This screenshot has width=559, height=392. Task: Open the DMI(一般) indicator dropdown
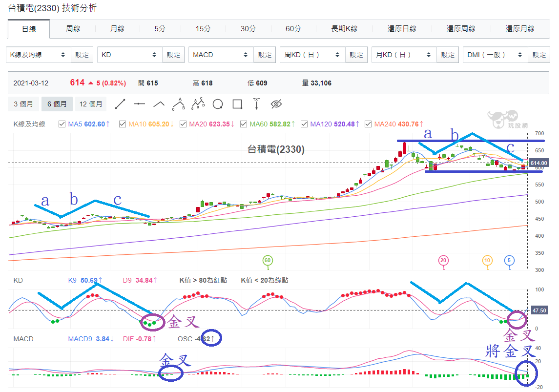(x=496, y=55)
